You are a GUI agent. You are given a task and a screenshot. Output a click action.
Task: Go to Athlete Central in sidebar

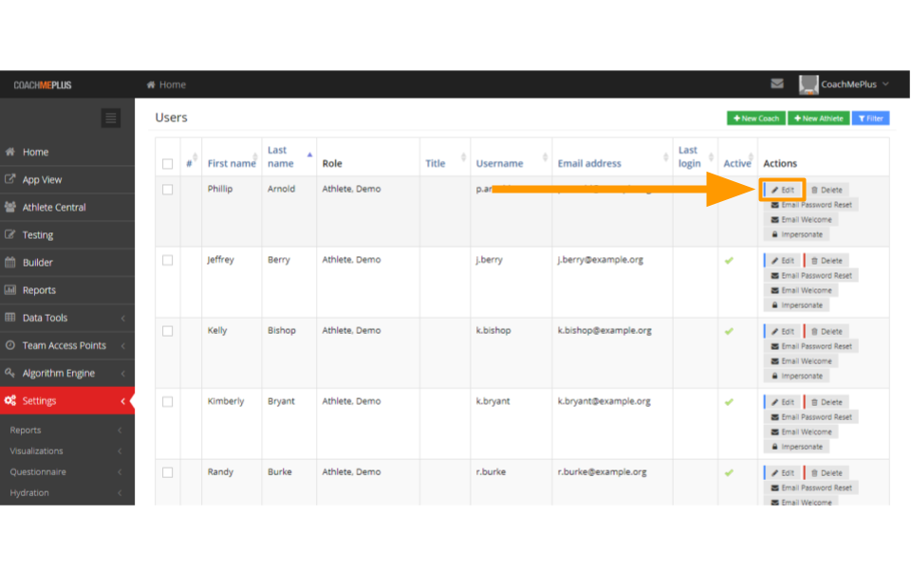point(67,207)
